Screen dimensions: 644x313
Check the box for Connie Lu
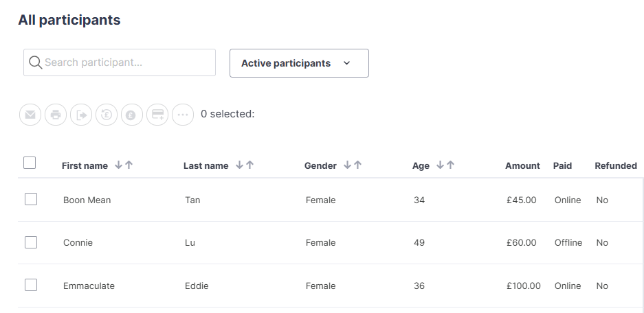pyautogui.click(x=31, y=242)
